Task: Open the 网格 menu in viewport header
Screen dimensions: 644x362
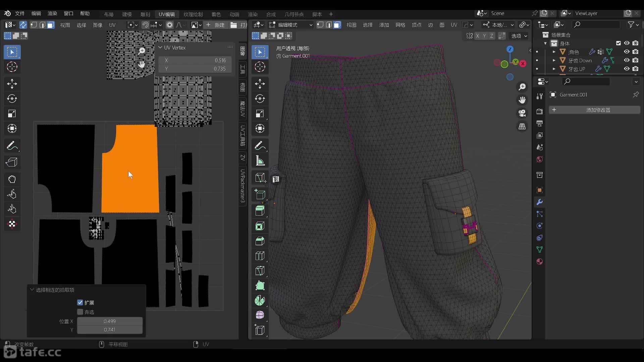Action: click(x=400, y=25)
